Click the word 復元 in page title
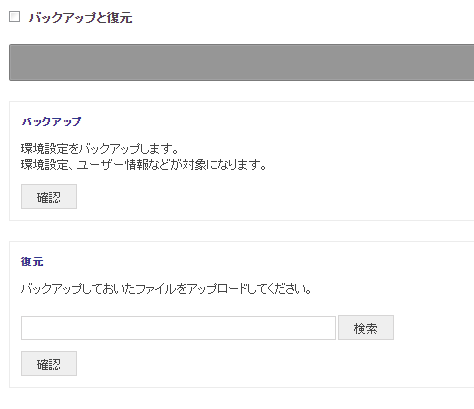This screenshot has width=474, height=409. click(x=120, y=18)
